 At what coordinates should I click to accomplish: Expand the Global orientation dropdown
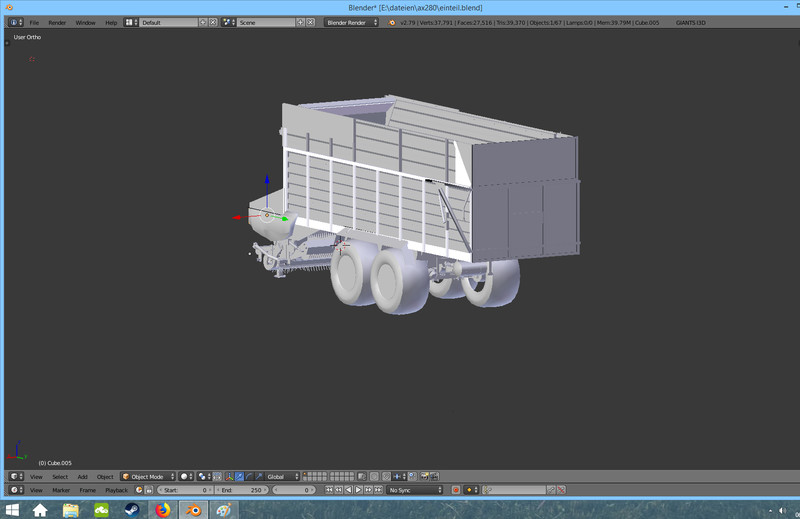click(283, 477)
